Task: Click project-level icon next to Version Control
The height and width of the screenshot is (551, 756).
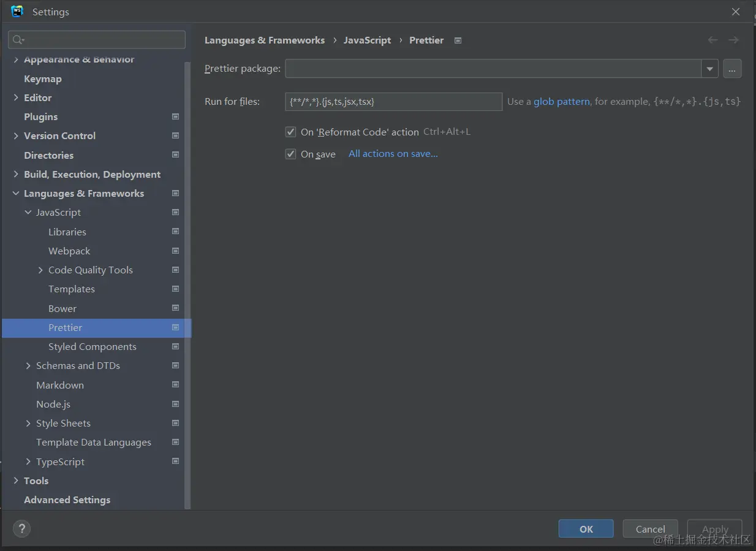Action: pos(176,135)
